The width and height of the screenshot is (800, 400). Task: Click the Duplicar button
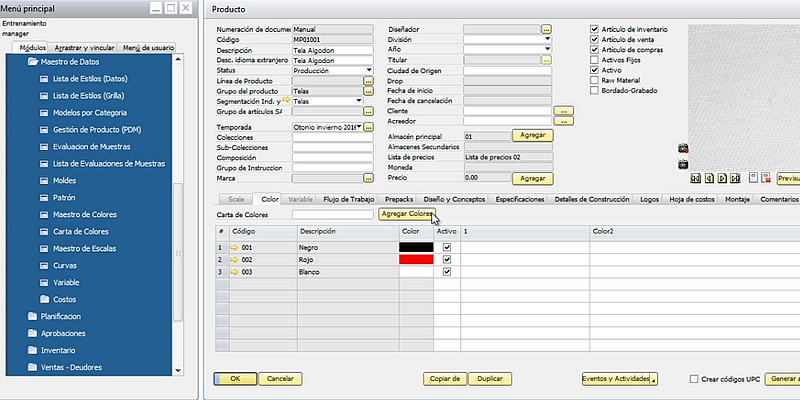click(489, 379)
